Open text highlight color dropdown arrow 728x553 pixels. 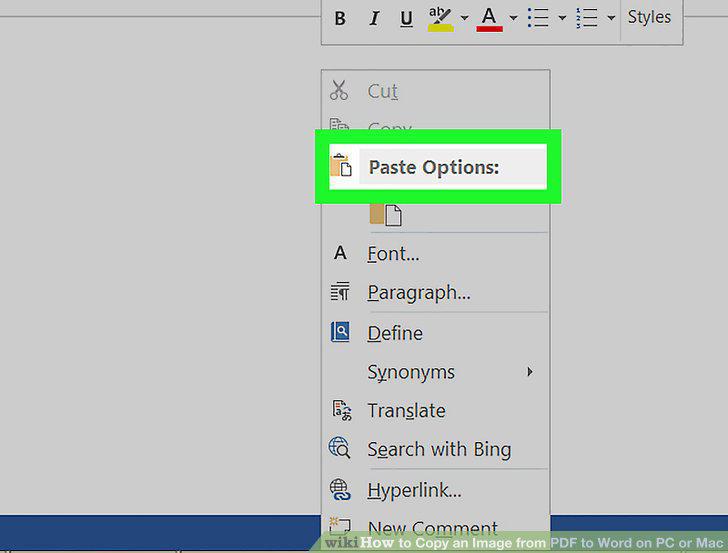point(464,18)
